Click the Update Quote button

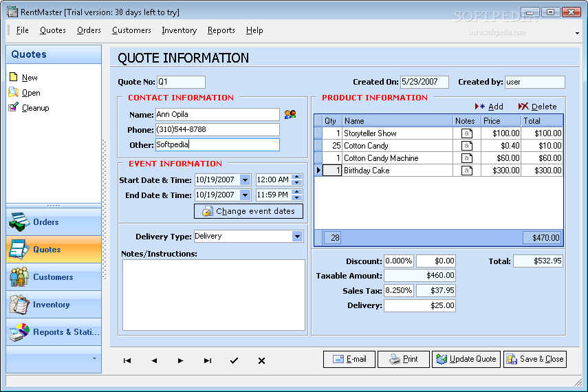tap(466, 360)
